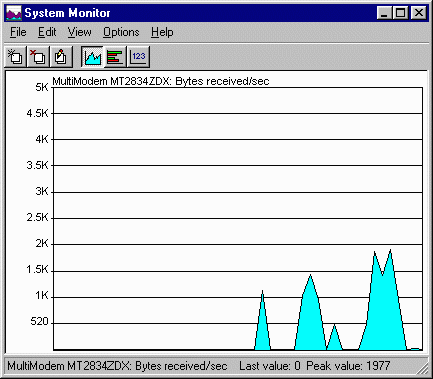Click the 4K axis label

point(42,139)
